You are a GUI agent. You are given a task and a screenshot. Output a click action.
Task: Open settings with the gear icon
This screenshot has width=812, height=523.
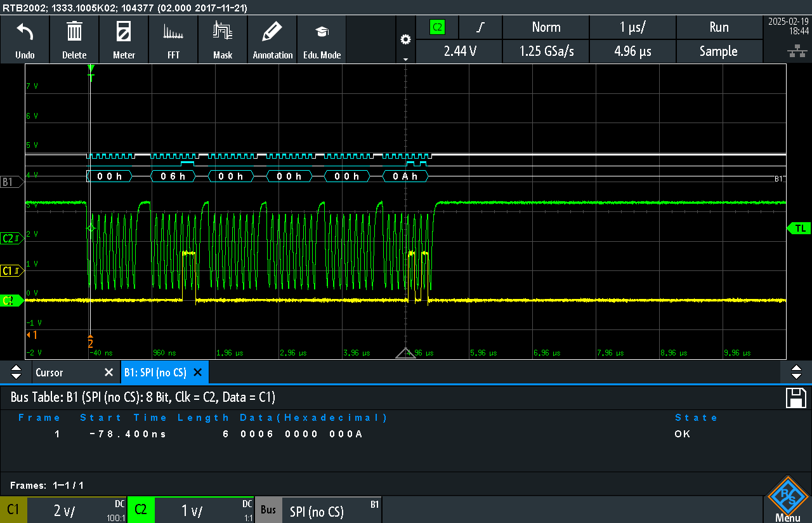(405, 39)
